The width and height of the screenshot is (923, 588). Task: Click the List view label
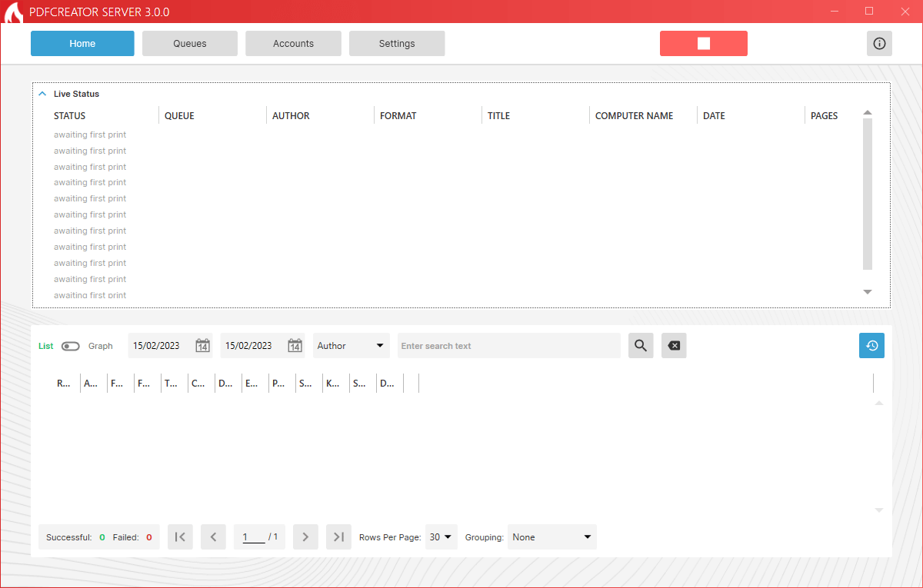tap(46, 346)
